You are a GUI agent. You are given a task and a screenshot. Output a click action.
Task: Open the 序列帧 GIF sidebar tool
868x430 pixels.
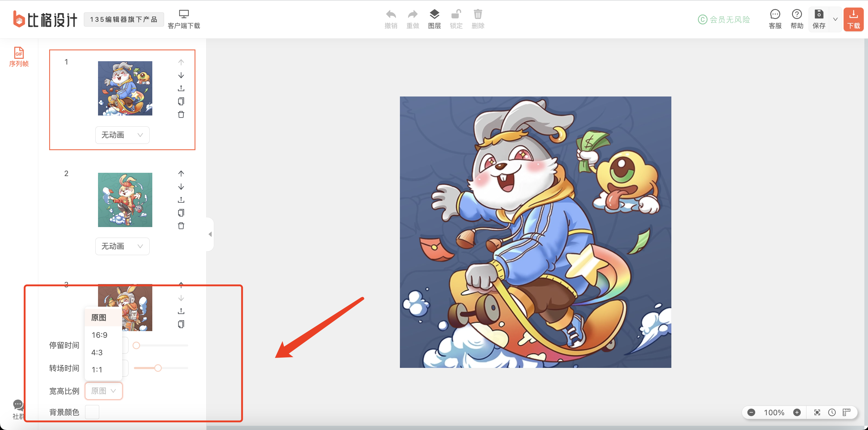(19, 57)
